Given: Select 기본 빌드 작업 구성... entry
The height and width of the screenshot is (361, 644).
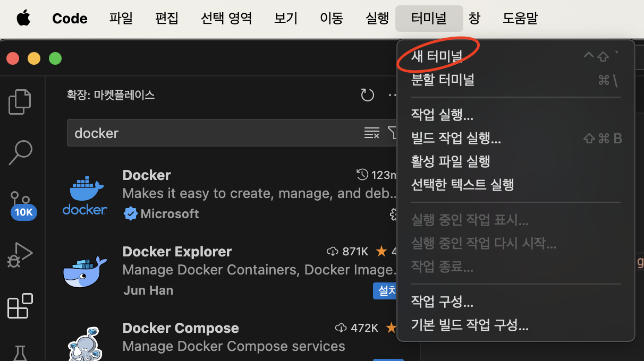Looking at the screenshot, I should 516,325.
